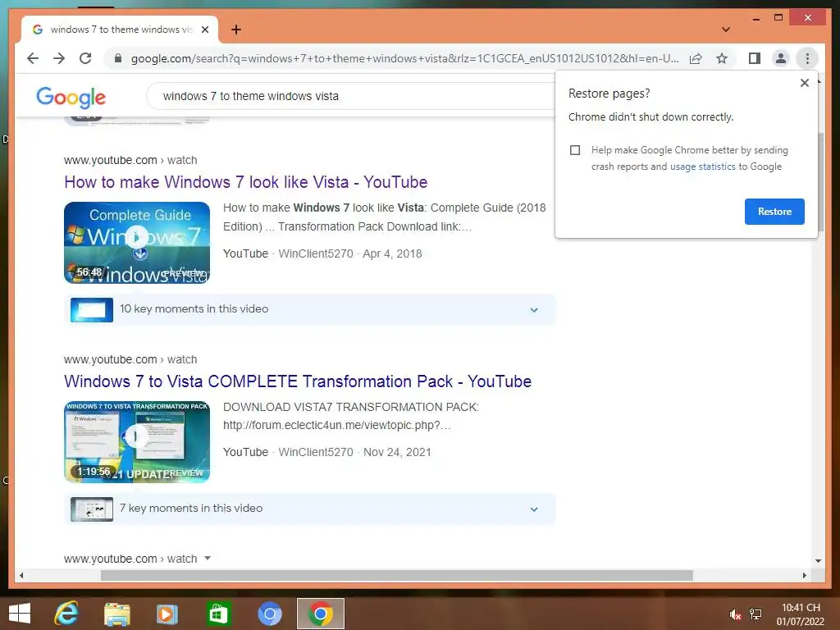Open the Windows Store taskbar icon

(217, 614)
